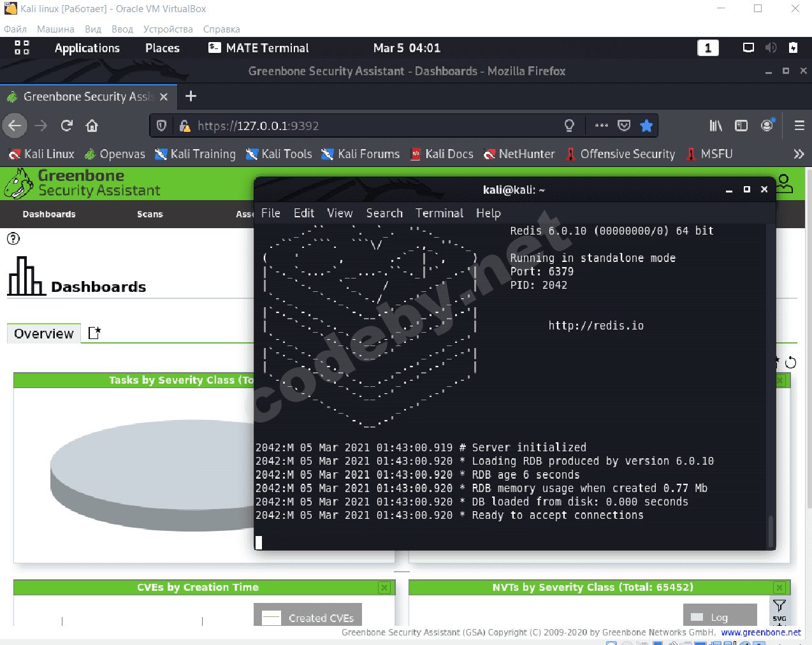812x645 pixels.
Task: Open the Dashboards menu in Greenbone
Action: 49,214
